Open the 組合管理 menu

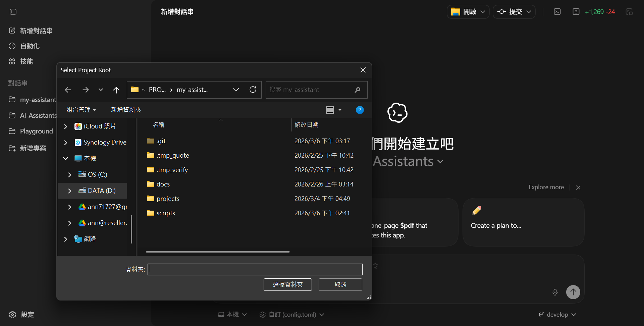(x=81, y=110)
